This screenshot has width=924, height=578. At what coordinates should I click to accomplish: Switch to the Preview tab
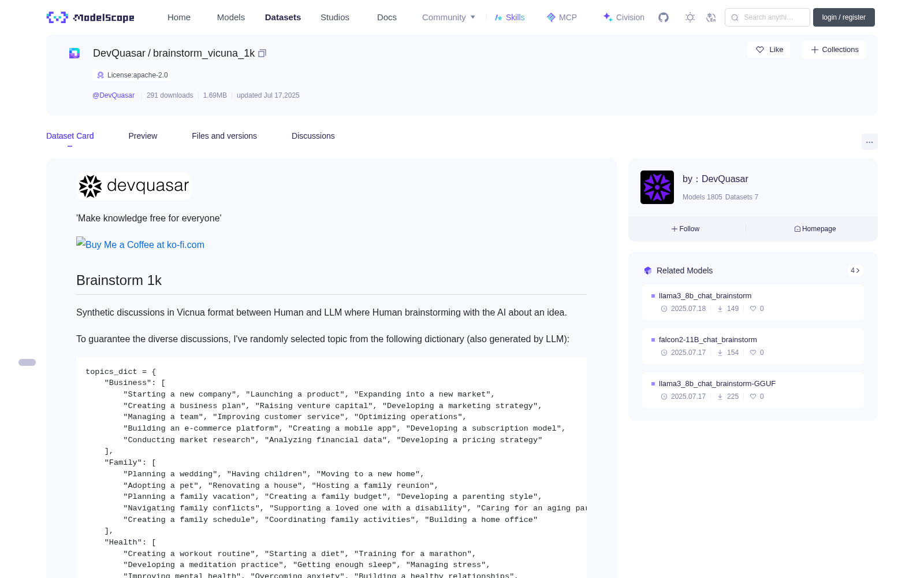click(x=143, y=136)
